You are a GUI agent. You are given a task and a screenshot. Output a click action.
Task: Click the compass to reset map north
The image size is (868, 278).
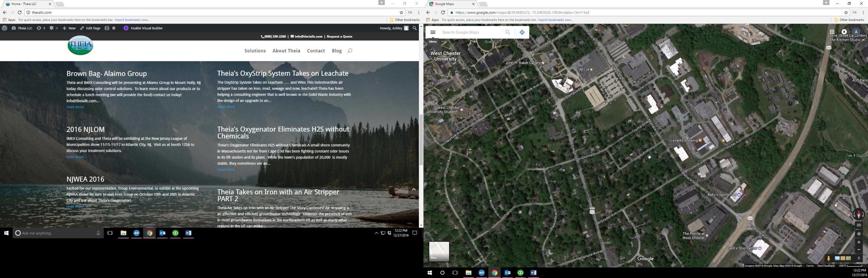[x=858, y=214]
